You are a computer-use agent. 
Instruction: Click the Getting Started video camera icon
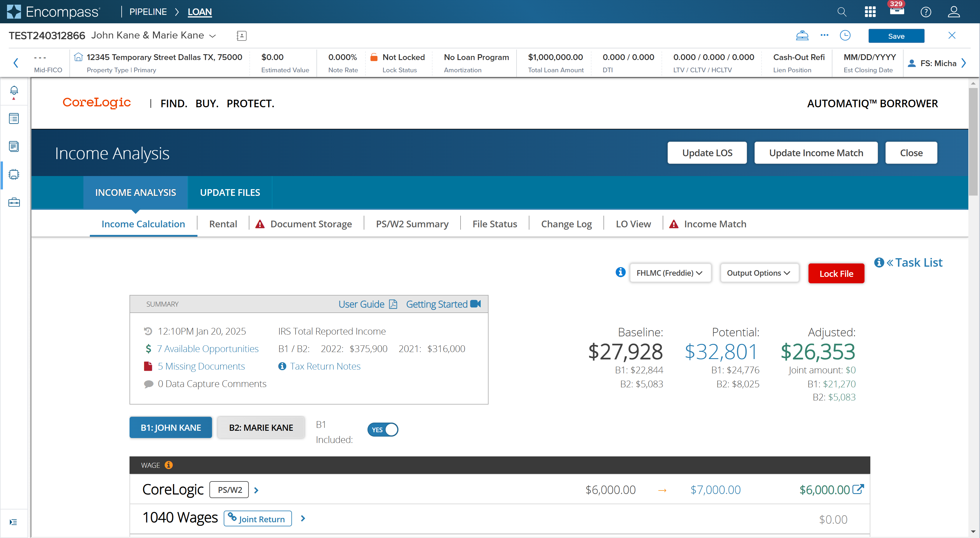coord(475,304)
